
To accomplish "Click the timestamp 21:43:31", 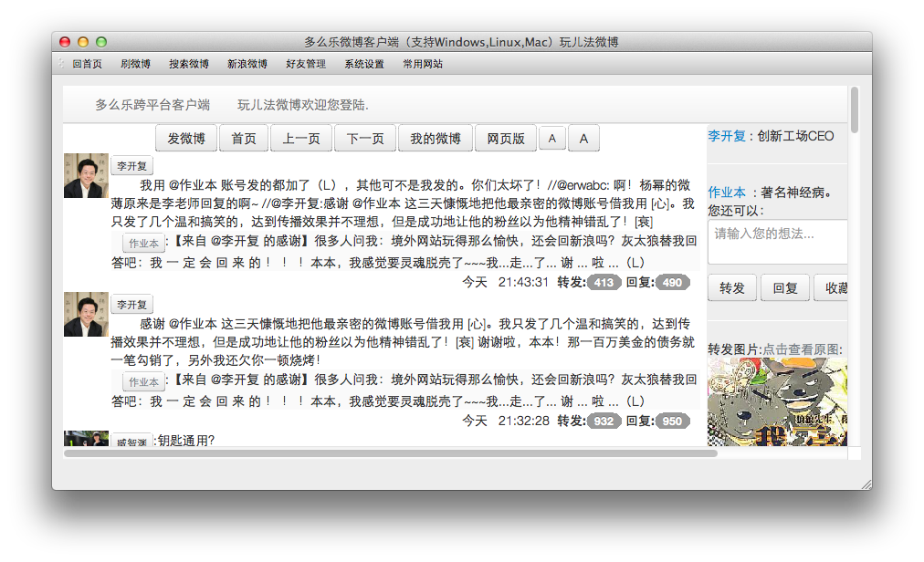I will point(523,282).
